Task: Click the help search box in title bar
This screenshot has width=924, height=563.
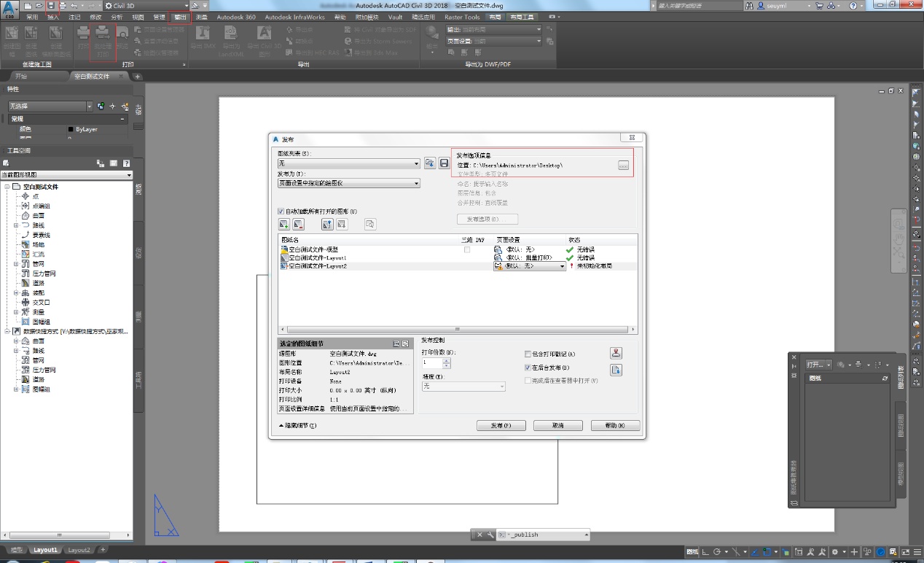Action: pos(698,5)
